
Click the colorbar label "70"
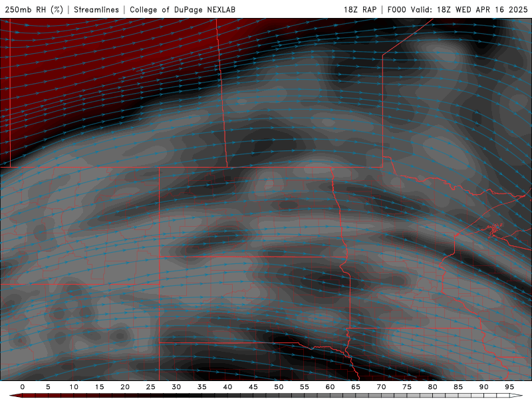click(x=381, y=387)
